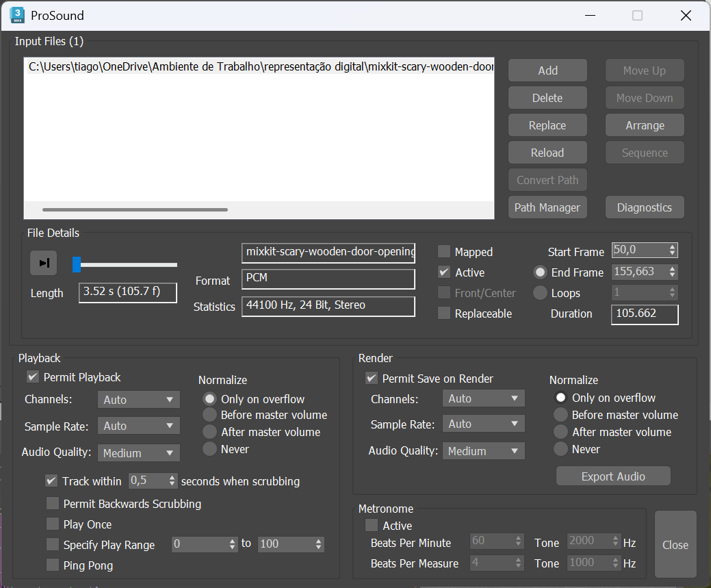711x588 pixels.
Task: Select the Loops radio button
Action: pos(540,293)
